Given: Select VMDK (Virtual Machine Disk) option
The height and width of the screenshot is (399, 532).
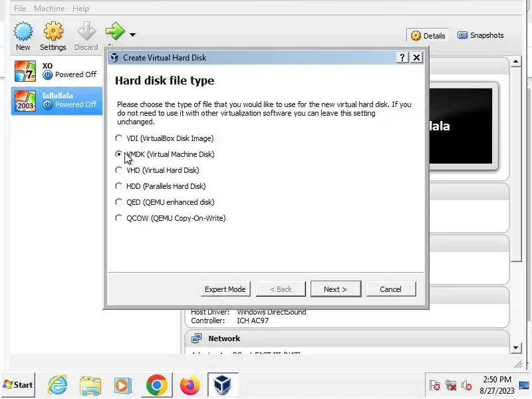Looking at the screenshot, I should (165, 154).
